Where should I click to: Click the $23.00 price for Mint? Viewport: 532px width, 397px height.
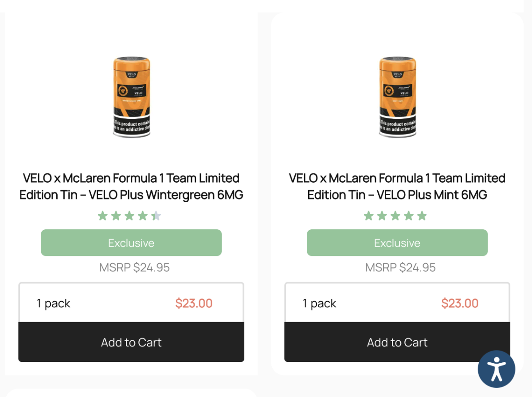[x=460, y=303]
